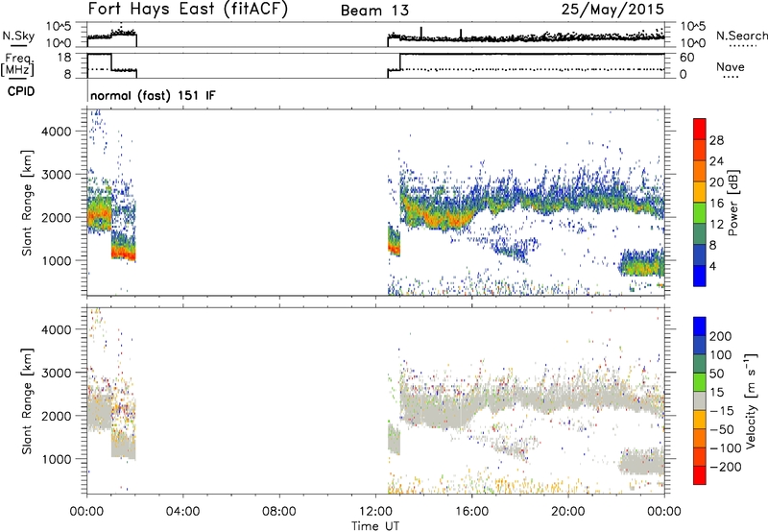The width and height of the screenshot is (768, 532).
Task: Click the "4000" tick in the velocity panel
Action: point(56,329)
